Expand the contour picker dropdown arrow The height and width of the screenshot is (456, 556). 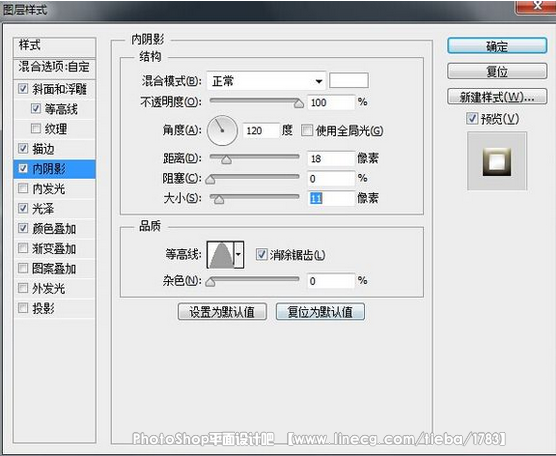tap(239, 255)
